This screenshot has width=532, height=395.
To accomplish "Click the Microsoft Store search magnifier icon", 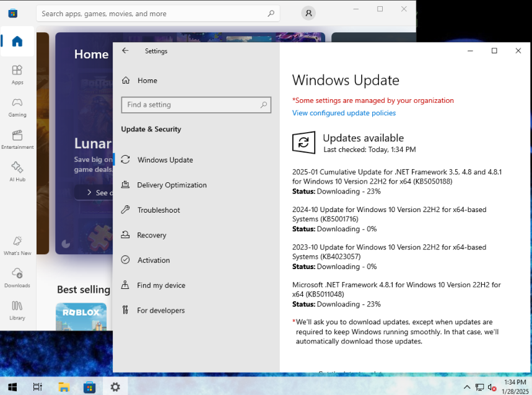I will click(271, 14).
